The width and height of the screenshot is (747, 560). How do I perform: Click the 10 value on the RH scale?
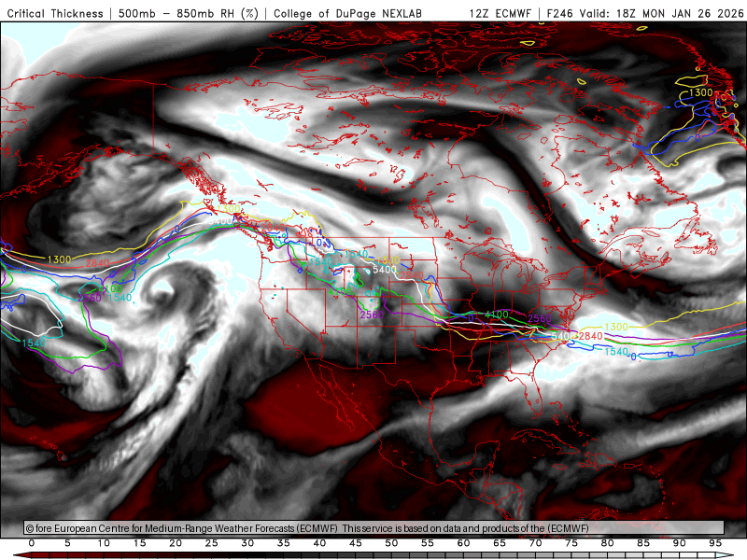tap(104, 543)
